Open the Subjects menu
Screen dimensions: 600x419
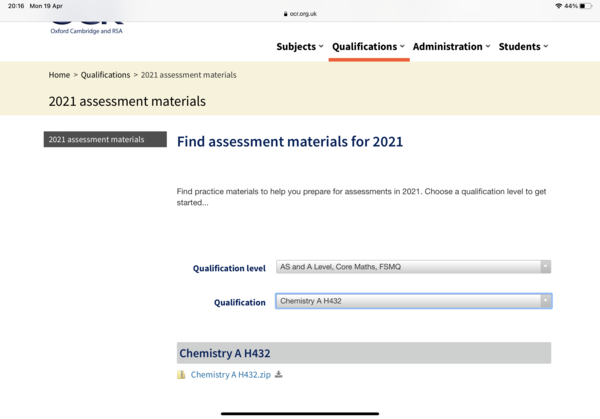(300, 47)
